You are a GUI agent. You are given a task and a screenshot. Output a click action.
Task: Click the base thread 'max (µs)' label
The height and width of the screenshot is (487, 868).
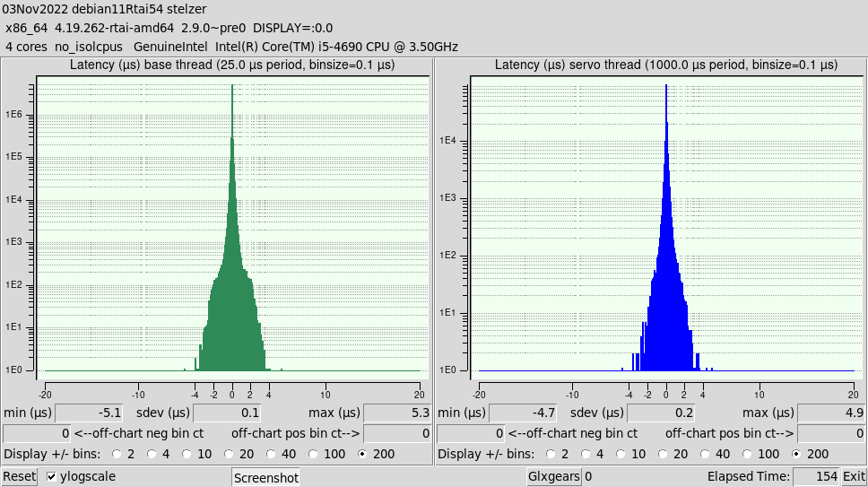tap(334, 413)
